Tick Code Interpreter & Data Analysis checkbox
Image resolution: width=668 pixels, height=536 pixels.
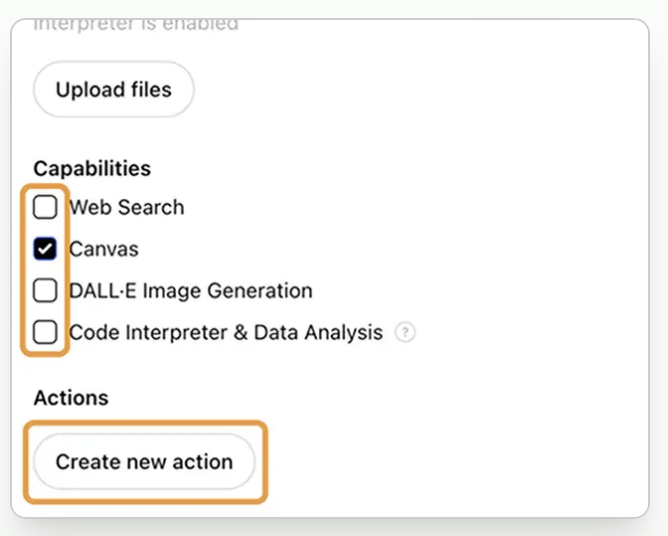pyautogui.click(x=45, y=332)
